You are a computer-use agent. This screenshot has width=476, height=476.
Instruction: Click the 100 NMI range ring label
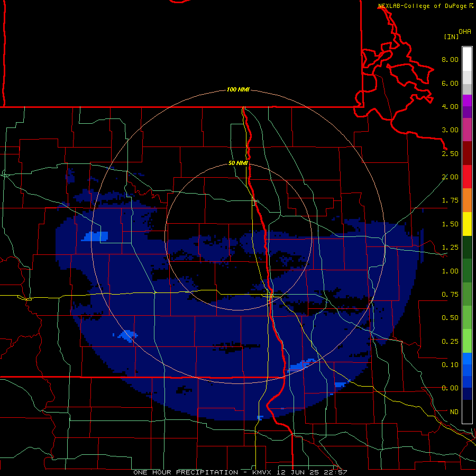pos(238,89)
